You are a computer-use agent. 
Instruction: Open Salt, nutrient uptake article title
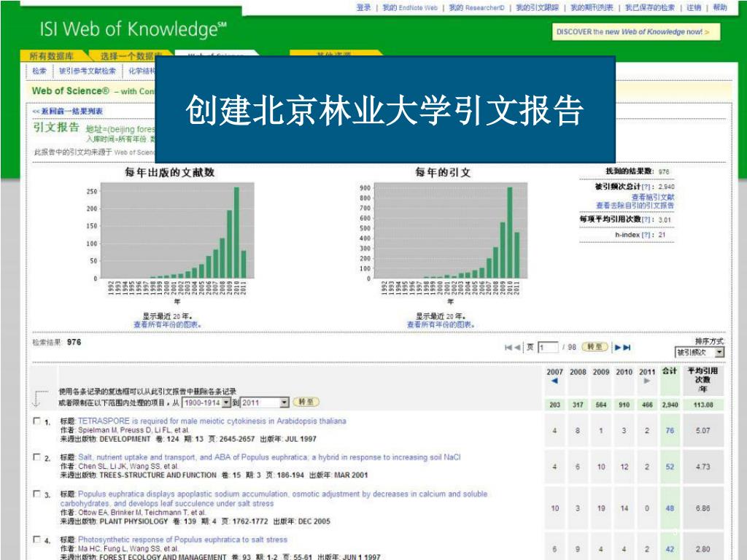pos(269,457)
